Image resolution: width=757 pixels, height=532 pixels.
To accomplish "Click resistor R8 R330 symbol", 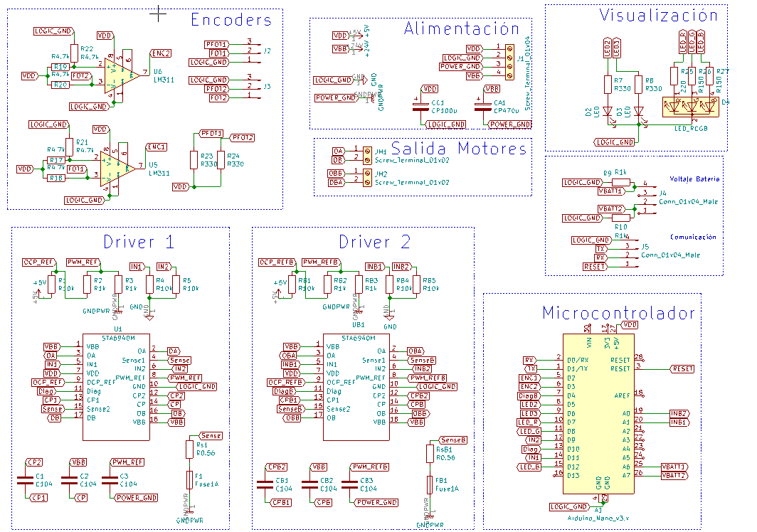I will (x=639, y=85).
